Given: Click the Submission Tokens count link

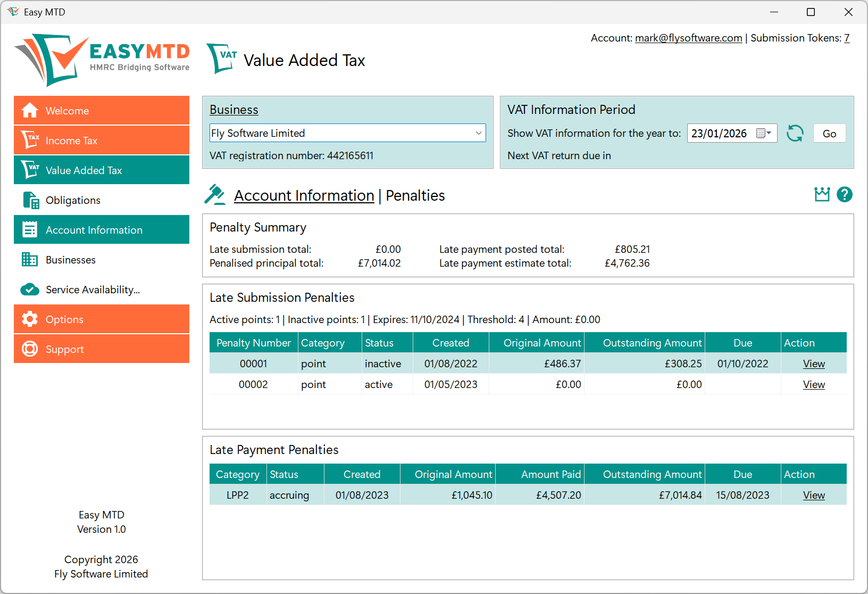Looking at the screenshot, I should [x=847, y=38].
